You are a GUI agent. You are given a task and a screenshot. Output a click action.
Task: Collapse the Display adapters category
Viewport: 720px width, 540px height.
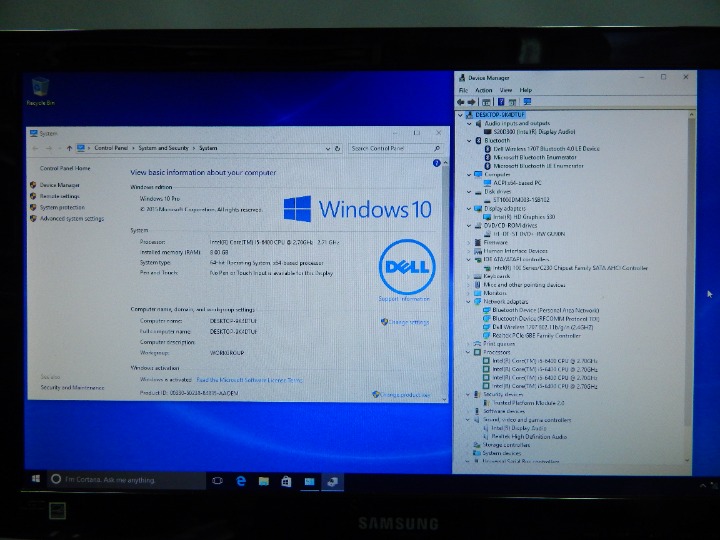click(x=469, y=208)
